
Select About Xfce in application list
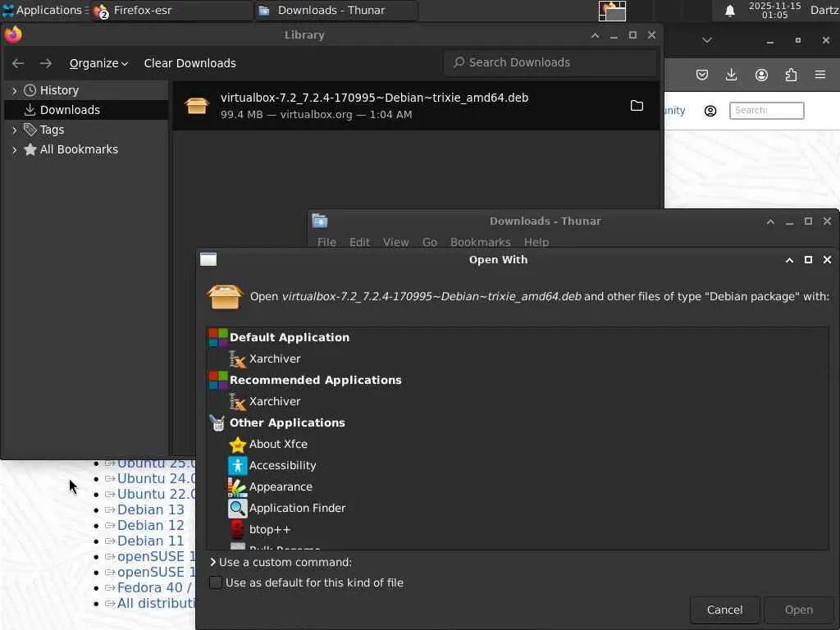click(x=278, y=444)
